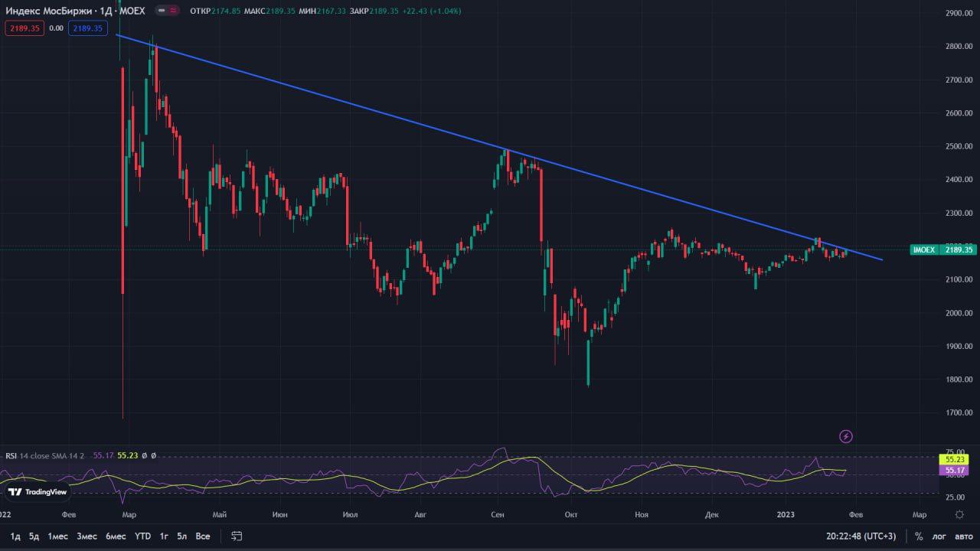This screenshot has width=980, height=551.
Task: Click the IMOEX price label on the scale
Action: pyautogui.click(x=924, y=249)
